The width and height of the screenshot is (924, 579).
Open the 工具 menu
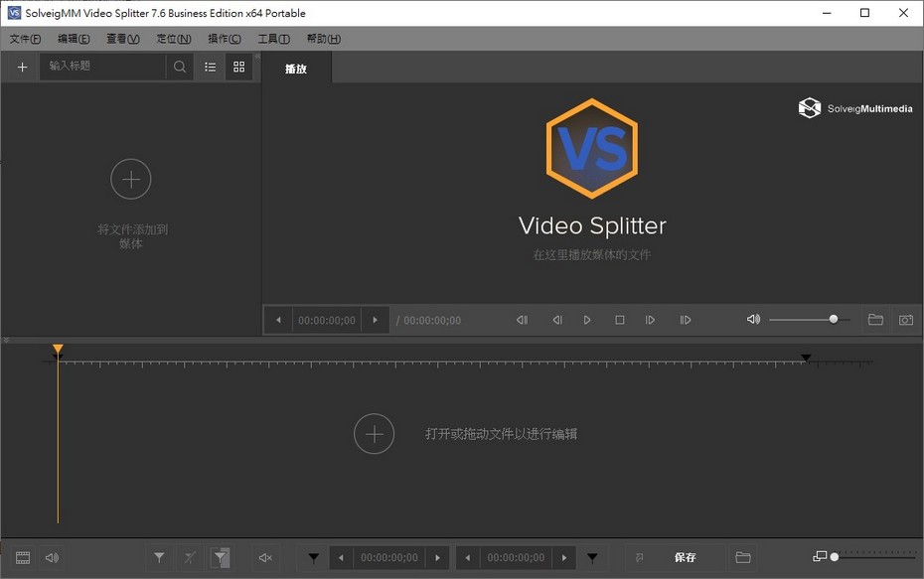[272, 39]
